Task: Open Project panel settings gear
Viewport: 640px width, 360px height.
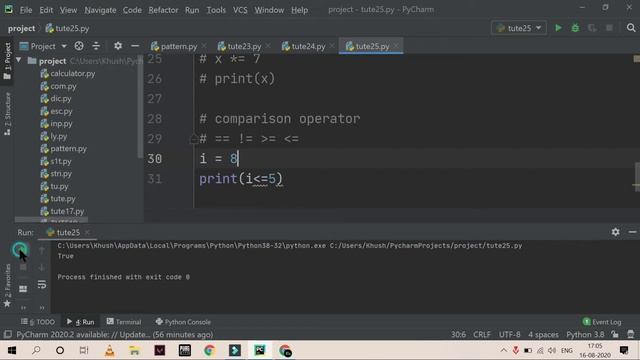Action: (x=118, y=46)
